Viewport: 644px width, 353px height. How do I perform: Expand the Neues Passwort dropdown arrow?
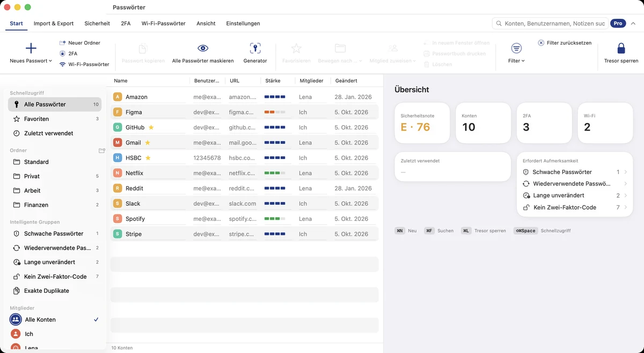50,61
